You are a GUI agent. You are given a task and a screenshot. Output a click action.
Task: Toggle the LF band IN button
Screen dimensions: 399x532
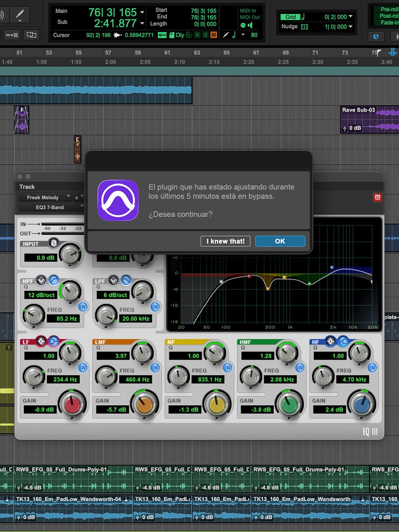[x=82, y=368]
